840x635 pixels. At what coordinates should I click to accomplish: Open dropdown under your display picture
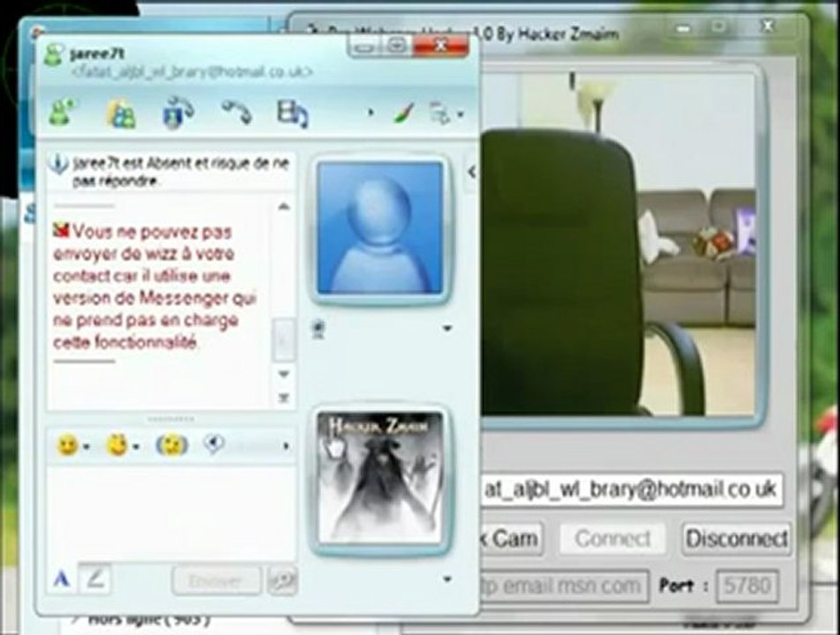(x=447, y=579)
